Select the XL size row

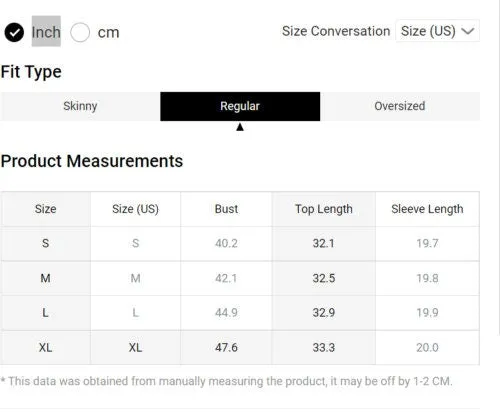point(240,348)
